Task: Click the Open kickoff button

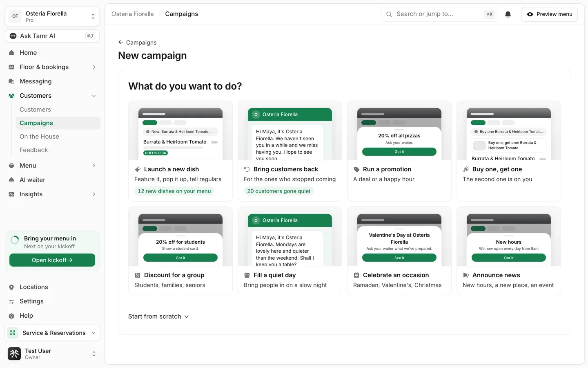Action: tap(52, 260)
